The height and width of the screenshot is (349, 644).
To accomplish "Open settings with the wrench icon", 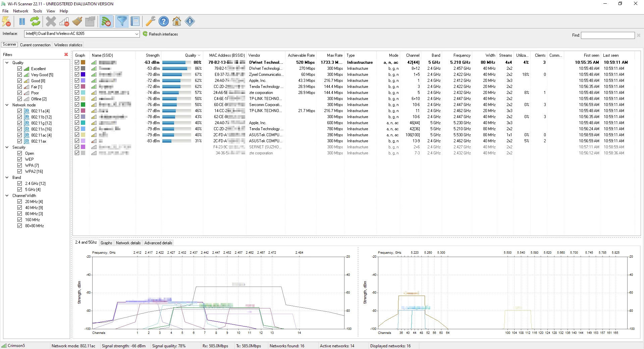I will 150,21.
